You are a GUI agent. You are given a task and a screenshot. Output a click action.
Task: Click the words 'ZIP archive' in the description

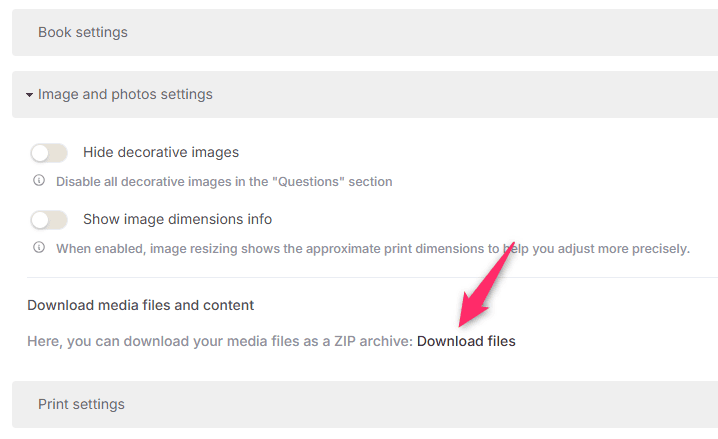tap(372, 341)
